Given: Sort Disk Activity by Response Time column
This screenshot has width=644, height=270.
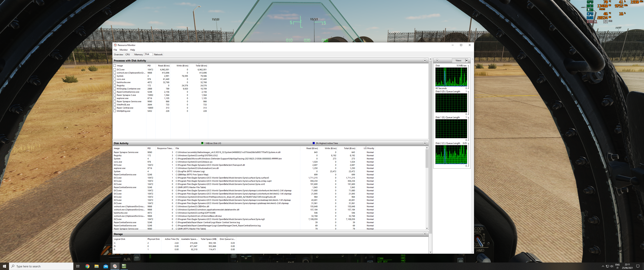Looking at the screenshot, I should click(x=165, y=148).
